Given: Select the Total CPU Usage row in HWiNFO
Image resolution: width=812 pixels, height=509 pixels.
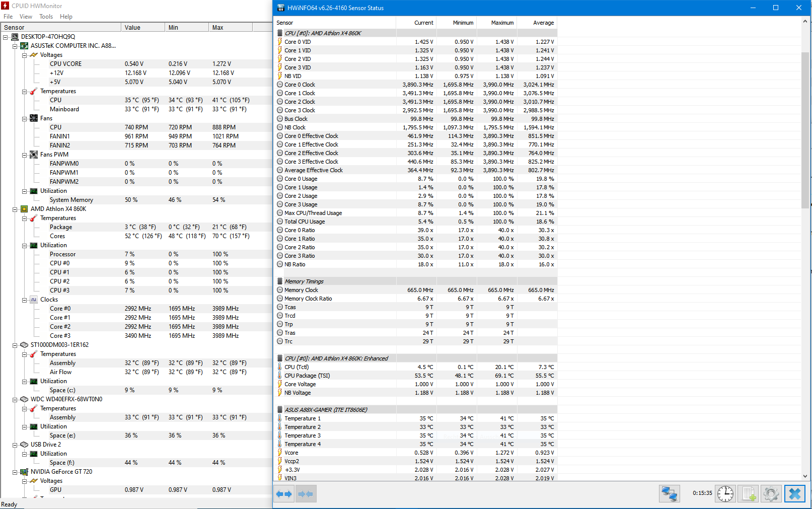Looking at the screenshot, I should [416, 222].
